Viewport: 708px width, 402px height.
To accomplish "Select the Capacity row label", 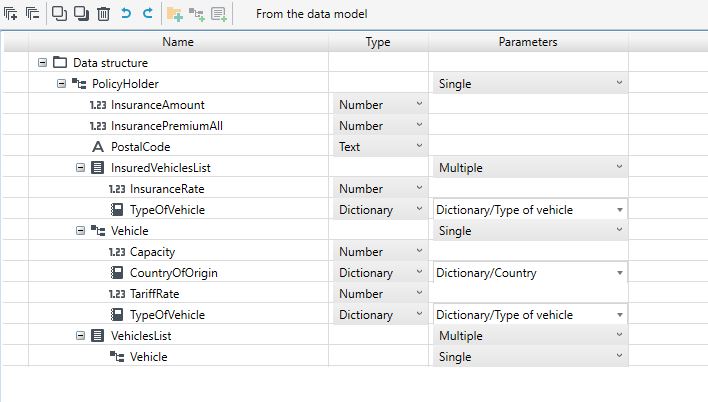I will click(152, 252).
